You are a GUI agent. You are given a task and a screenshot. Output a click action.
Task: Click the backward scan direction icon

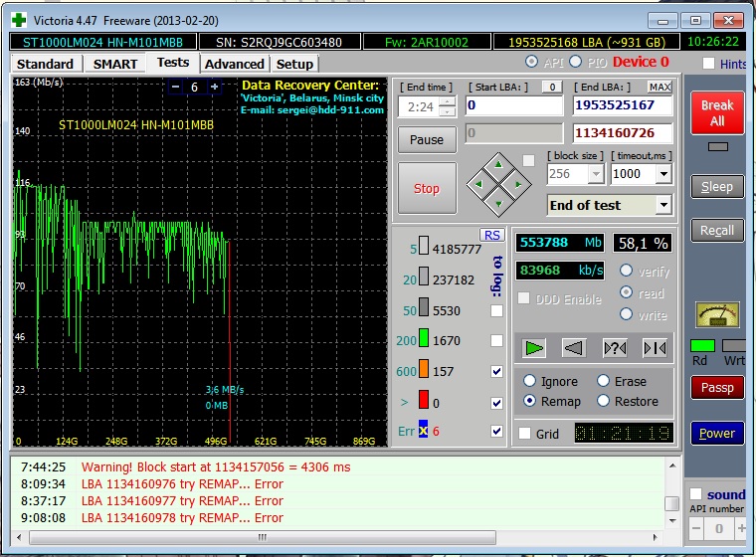point(574,347)
